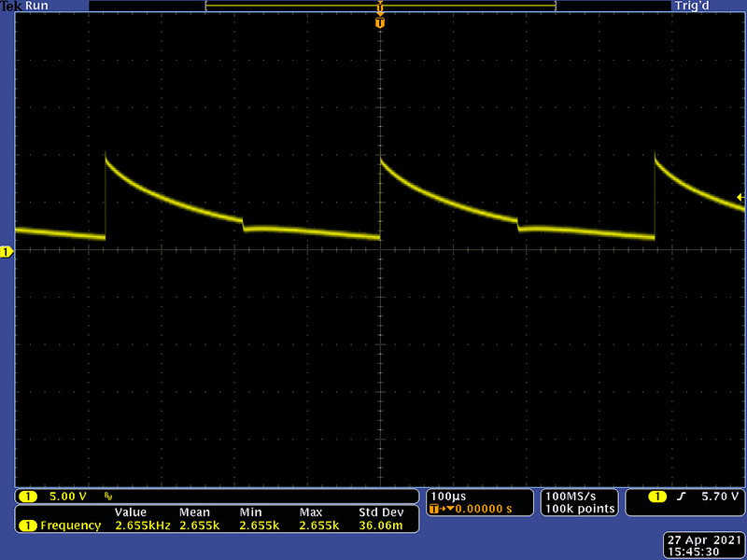Click the Frequency measurement label
Screen dimensions: 747x560
(70, 525)
